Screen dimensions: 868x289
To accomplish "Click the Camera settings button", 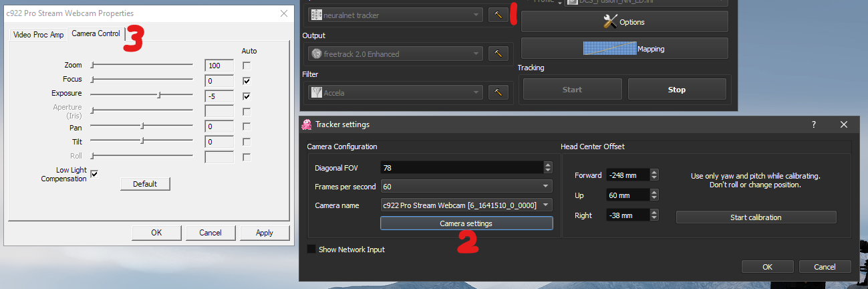I will [466, 223].
